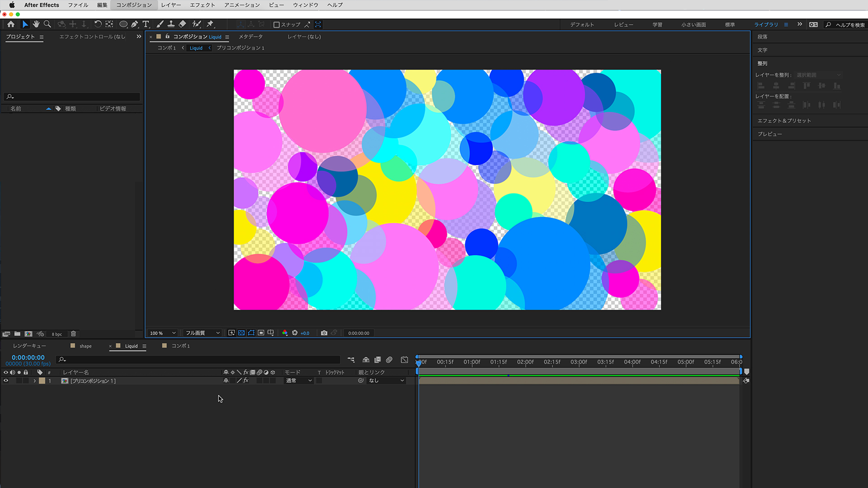868x488 pixels.
Task: Toggle transparency grid in viewer
Action: point(241,333)
